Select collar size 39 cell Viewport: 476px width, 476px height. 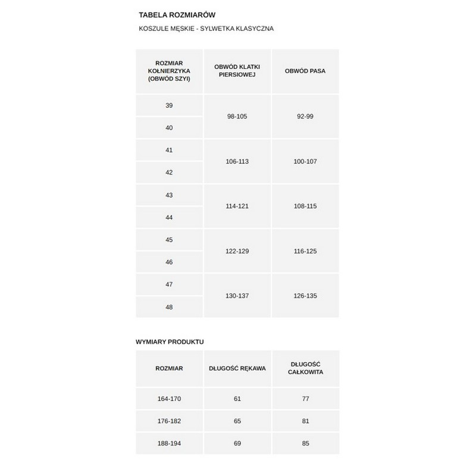(x=169, y=105)
